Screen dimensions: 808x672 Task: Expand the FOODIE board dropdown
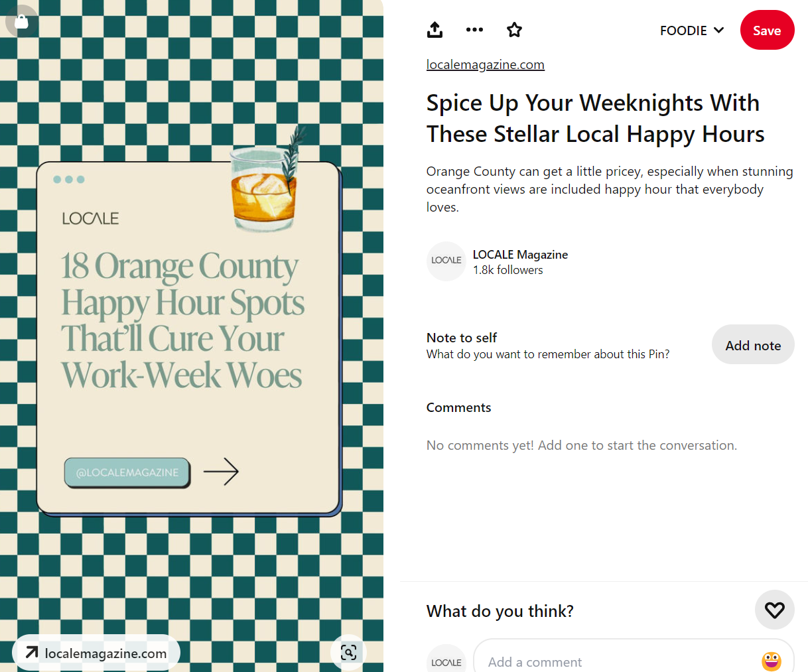click(x=691, y=31)
